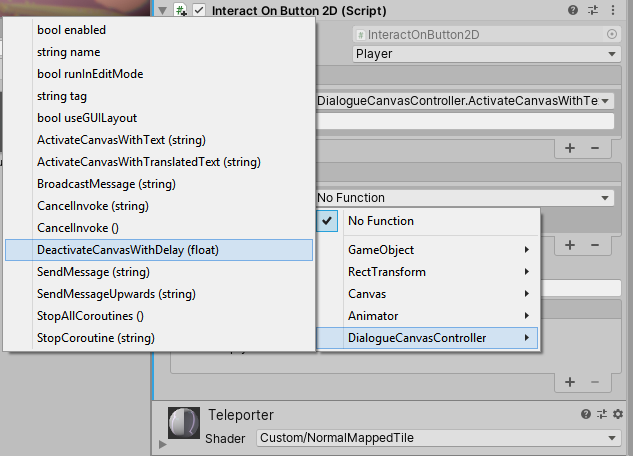Collapse the Interact On Button 2D component foldout

163,10
